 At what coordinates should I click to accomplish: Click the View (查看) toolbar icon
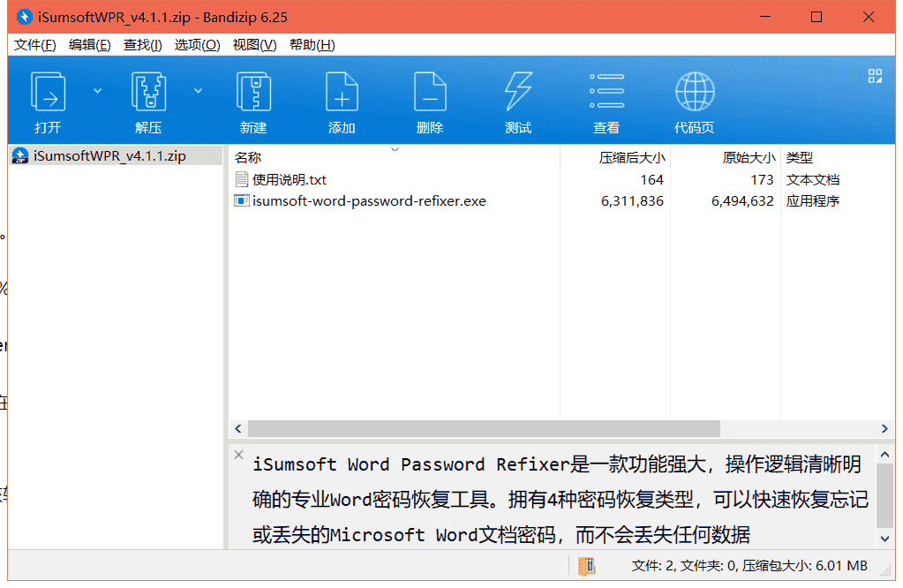click(x=606, y=92)
